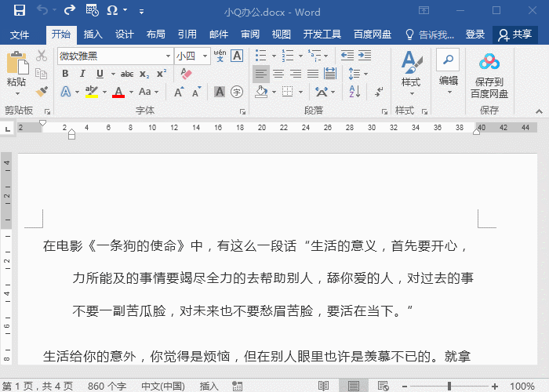Viewport: 549px width, 392px height.
Task: Toggle strikethrough text formatting
Action: pos(126,74)
